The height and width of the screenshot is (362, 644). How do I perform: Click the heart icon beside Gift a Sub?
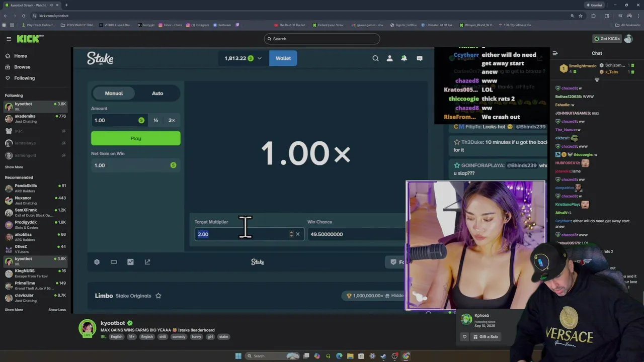(x=464, y=337)
